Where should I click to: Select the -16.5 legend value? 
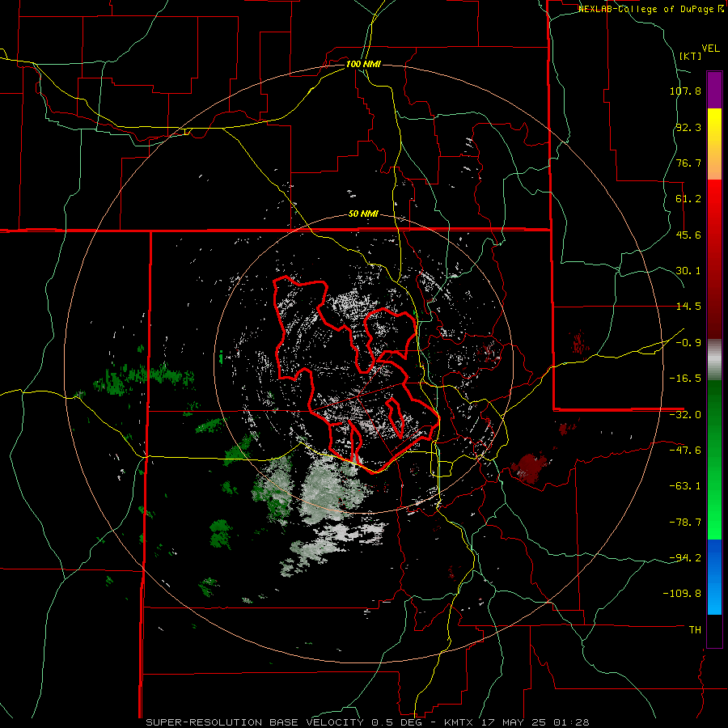pos(685,379)
